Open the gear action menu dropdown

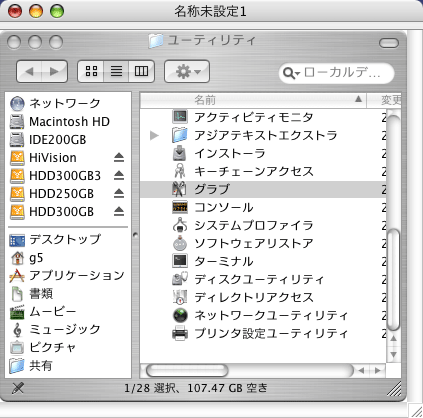[187, 71]
